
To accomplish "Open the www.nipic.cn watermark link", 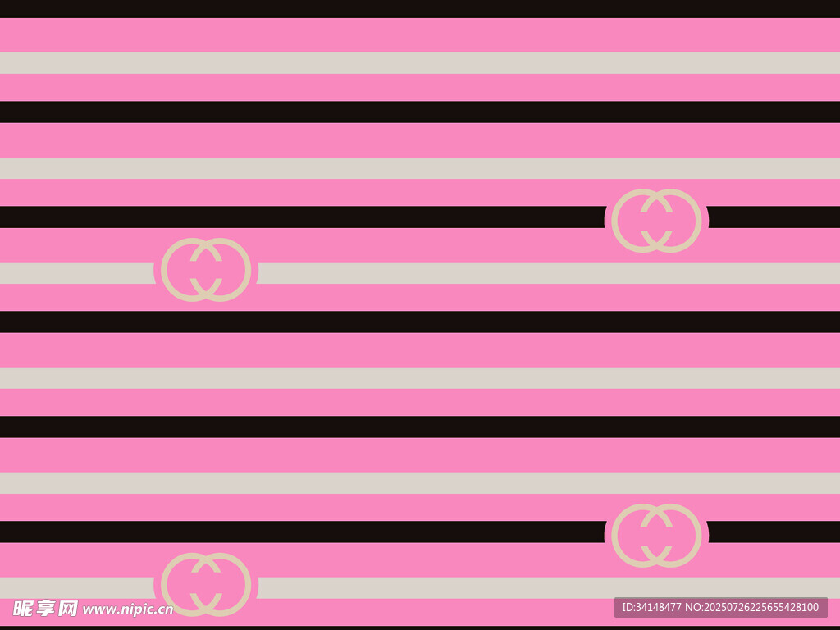I will coord(128,609).
